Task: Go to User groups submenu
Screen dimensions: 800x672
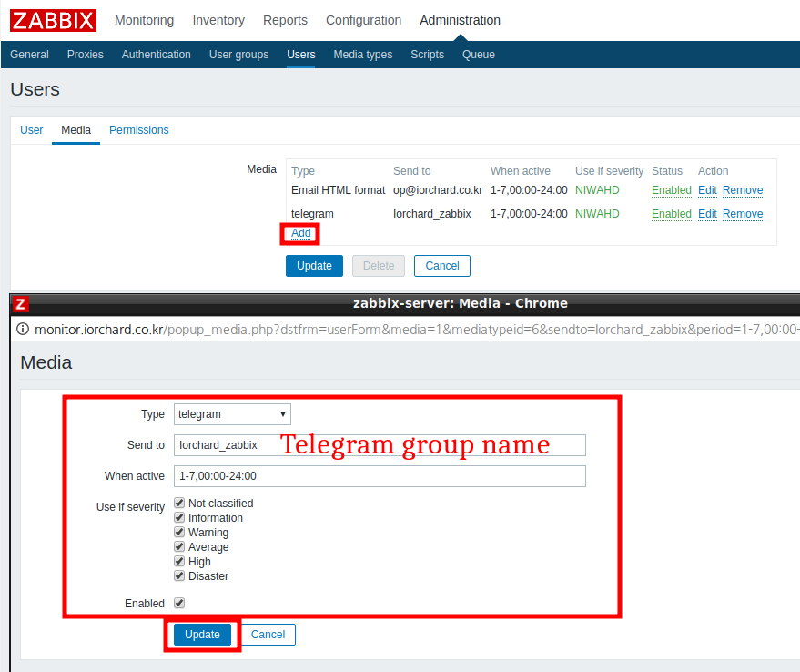Action: [238, 55]
